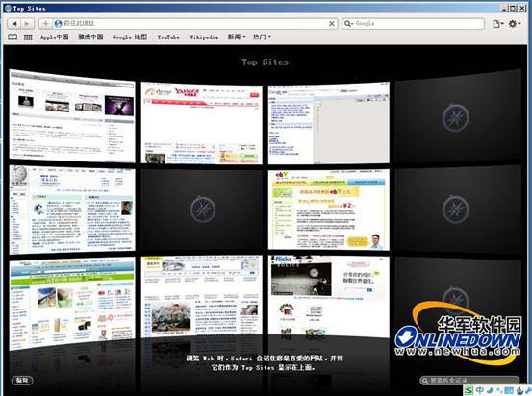Viewport: 532px width, 396px height.
Task: Add a bookmark with the plus button
Action: [45, 23]
